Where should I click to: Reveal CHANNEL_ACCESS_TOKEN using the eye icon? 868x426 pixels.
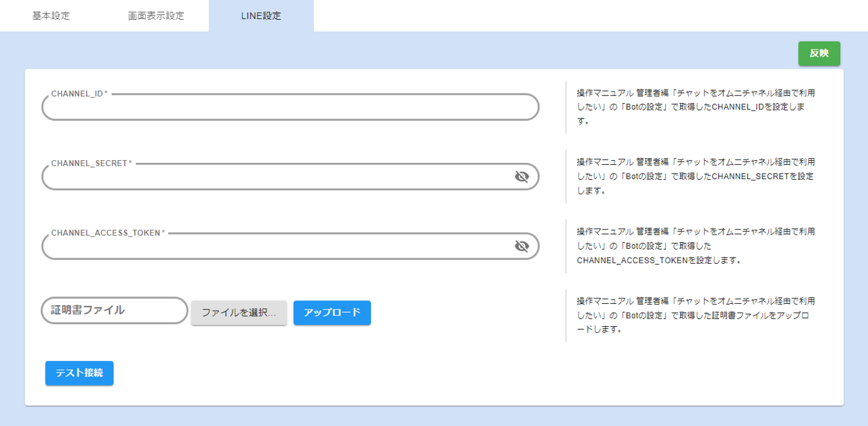pos(521,246)
